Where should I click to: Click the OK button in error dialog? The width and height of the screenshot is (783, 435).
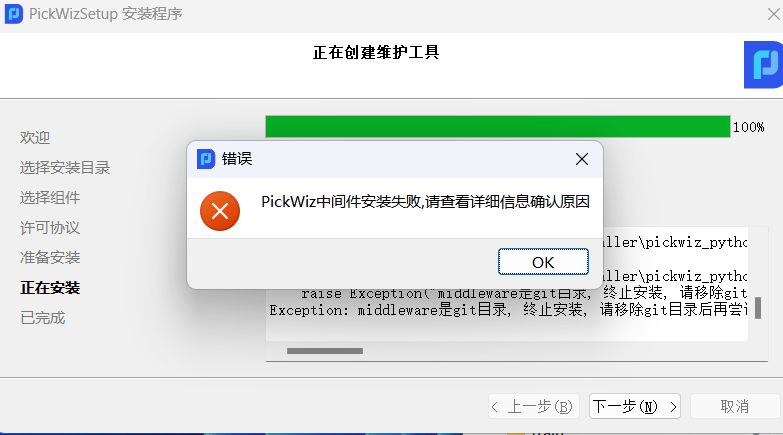(x=543, y=262)
